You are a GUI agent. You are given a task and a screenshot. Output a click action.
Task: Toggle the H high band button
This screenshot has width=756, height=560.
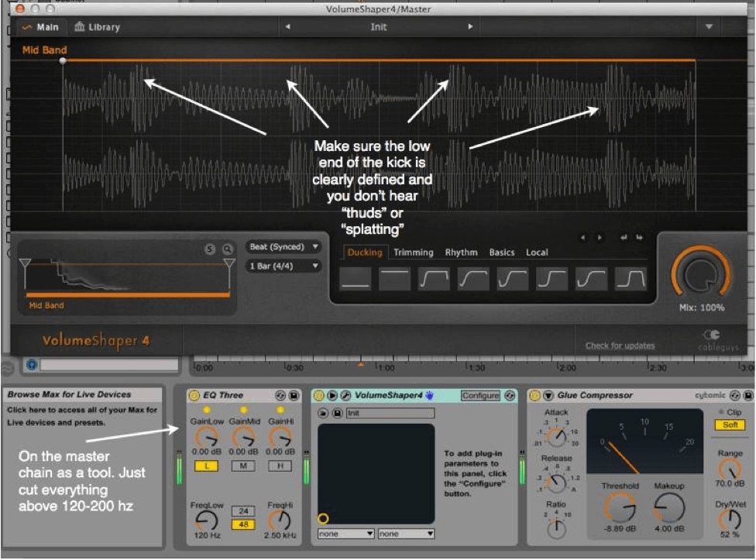tap(280, 466)
